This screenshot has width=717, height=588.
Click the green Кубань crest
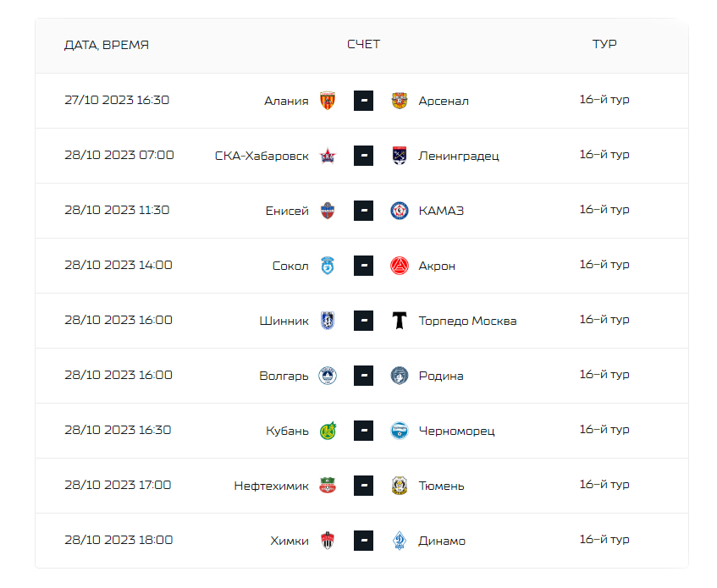(x=328, y=431)
